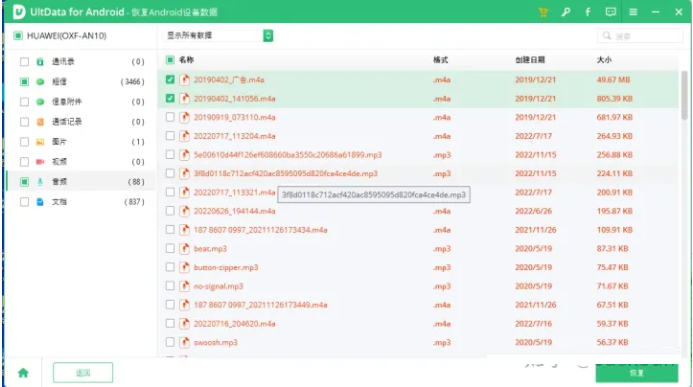Click the search input field
This screenshot has height=387, width=693.
(x=640, y=36)
